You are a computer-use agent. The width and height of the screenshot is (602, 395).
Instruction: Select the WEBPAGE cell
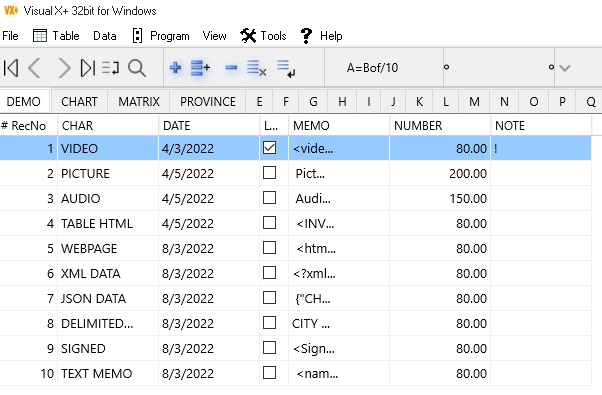pos(108,248)
